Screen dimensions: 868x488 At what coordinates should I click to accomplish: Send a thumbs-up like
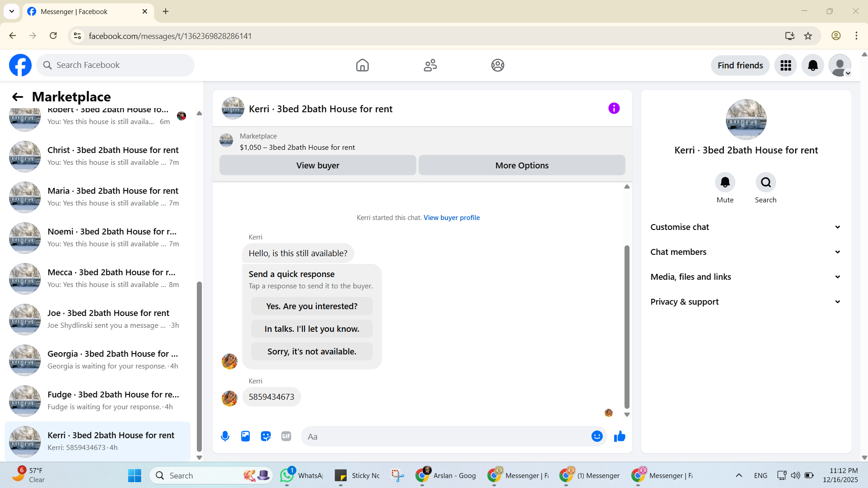pos(620,436)
